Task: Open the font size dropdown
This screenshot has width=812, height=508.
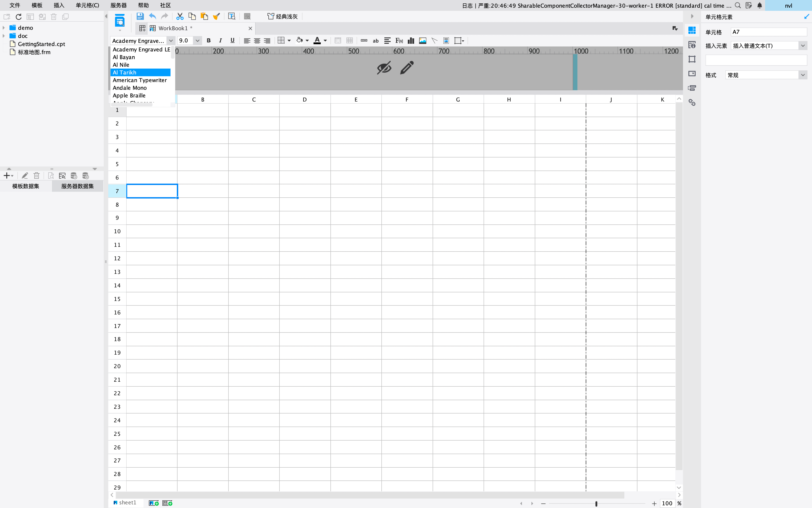Action: [198, 41]
